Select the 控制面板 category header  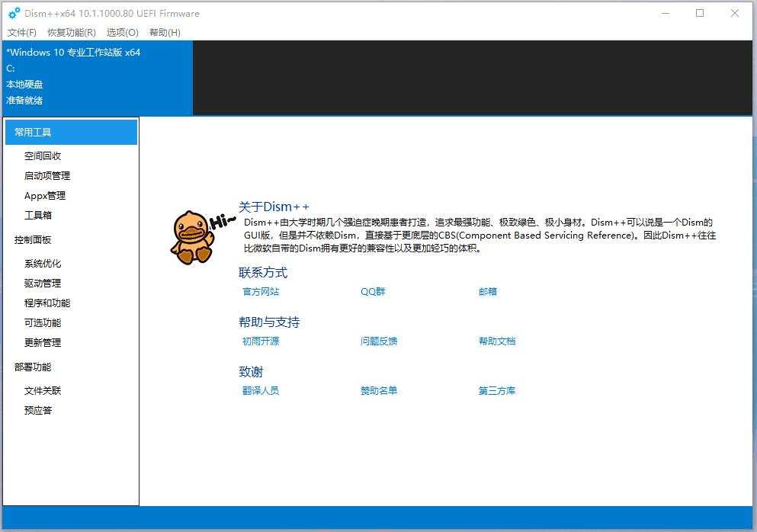click(x=33, y=240)
